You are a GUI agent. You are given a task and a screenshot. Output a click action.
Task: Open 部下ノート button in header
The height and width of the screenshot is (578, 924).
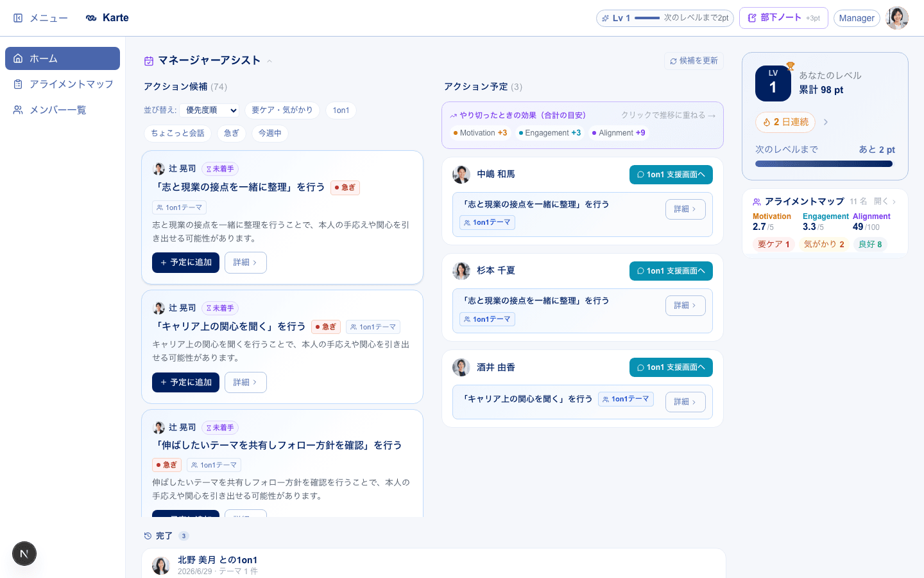coord(783,18)
